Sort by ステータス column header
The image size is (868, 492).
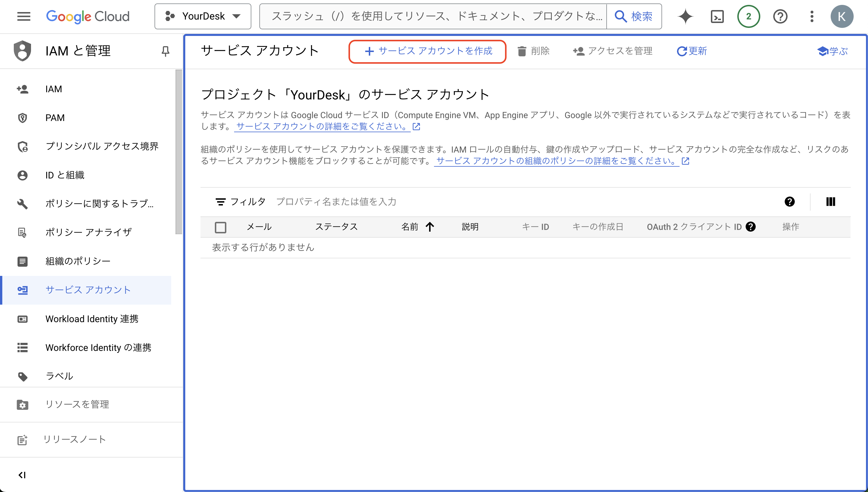pyautogui.click(x=336, y=227)
